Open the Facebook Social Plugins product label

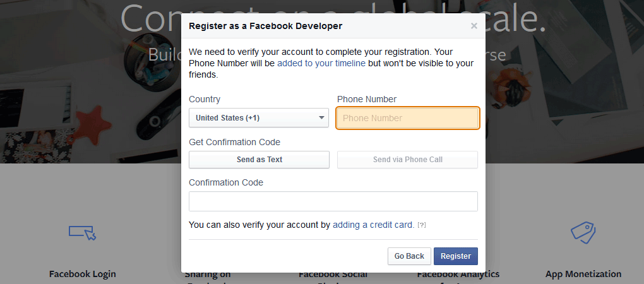click(x=333, y=275)
